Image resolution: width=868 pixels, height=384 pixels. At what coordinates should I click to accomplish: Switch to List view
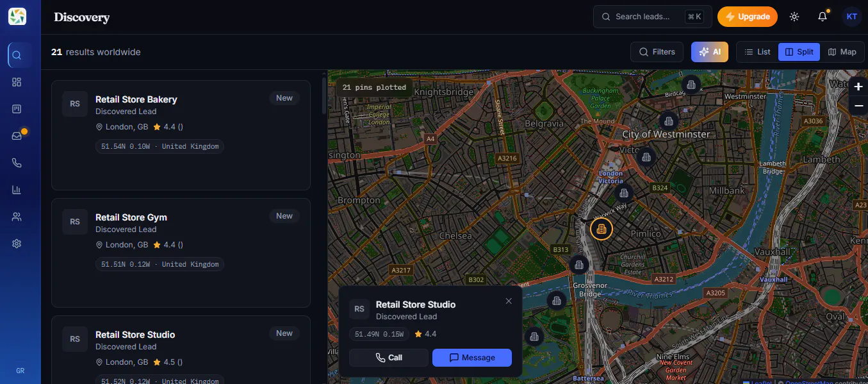coord(757,52)
